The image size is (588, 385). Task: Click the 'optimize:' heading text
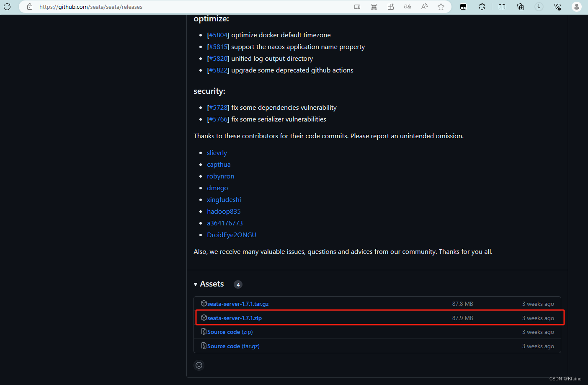pos(211,19)
